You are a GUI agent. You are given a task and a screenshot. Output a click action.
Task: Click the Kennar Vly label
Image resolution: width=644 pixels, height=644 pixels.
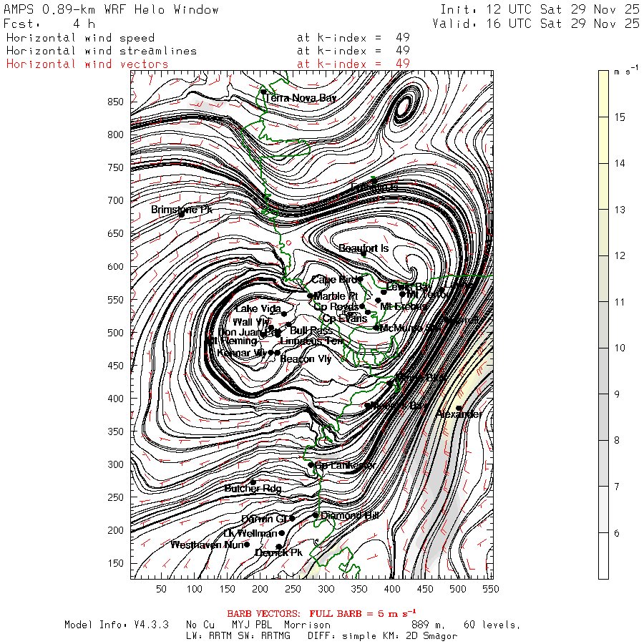click(242, 353)
